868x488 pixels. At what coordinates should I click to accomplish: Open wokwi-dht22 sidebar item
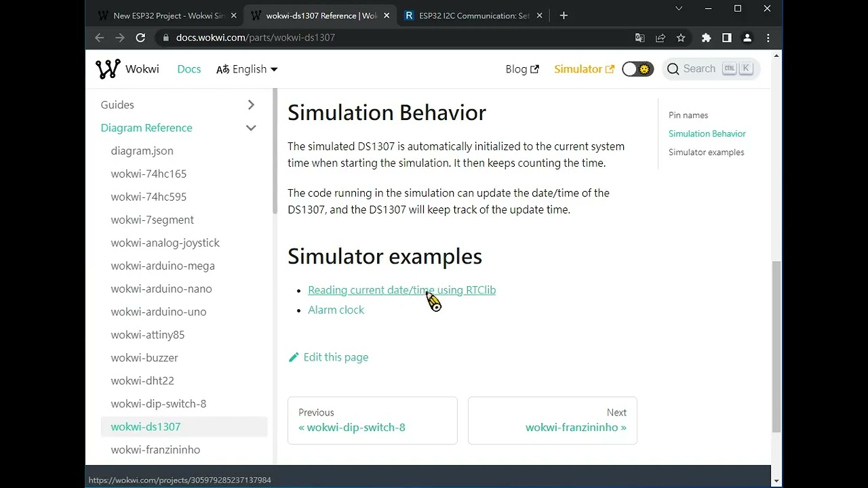tap(184, 382)
